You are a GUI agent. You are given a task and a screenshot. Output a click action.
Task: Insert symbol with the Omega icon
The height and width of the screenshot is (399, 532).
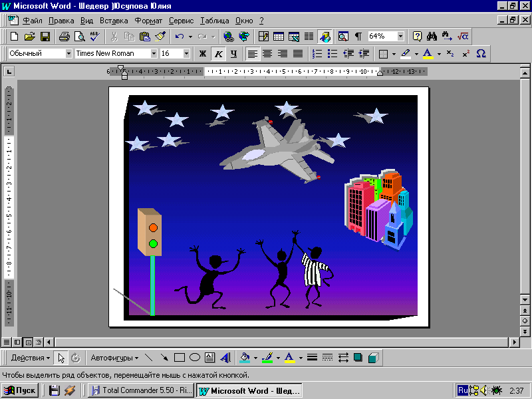click(x=481, y=54)
